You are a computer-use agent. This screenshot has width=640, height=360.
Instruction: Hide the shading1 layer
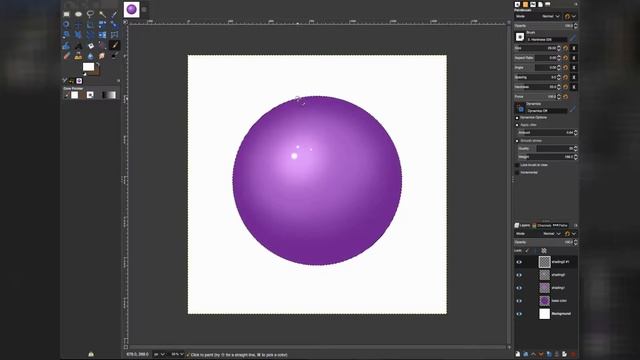pyautogui.click(x=519, y=288)
